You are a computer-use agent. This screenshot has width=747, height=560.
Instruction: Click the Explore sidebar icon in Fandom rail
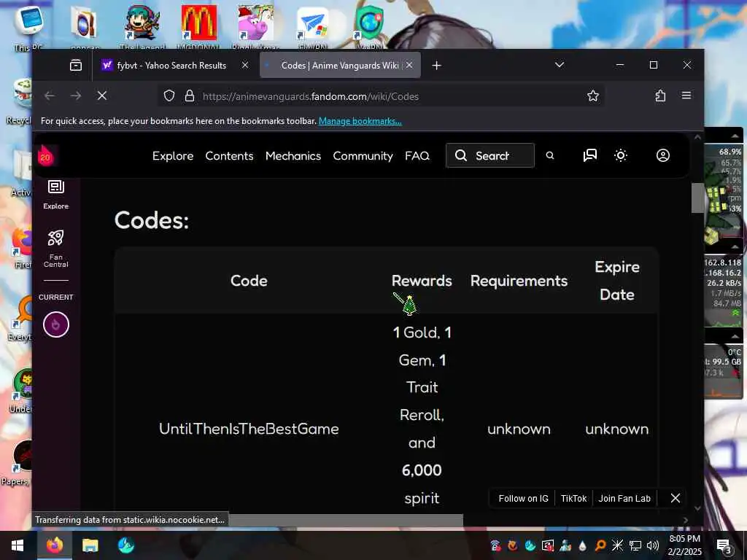(55, 194)
